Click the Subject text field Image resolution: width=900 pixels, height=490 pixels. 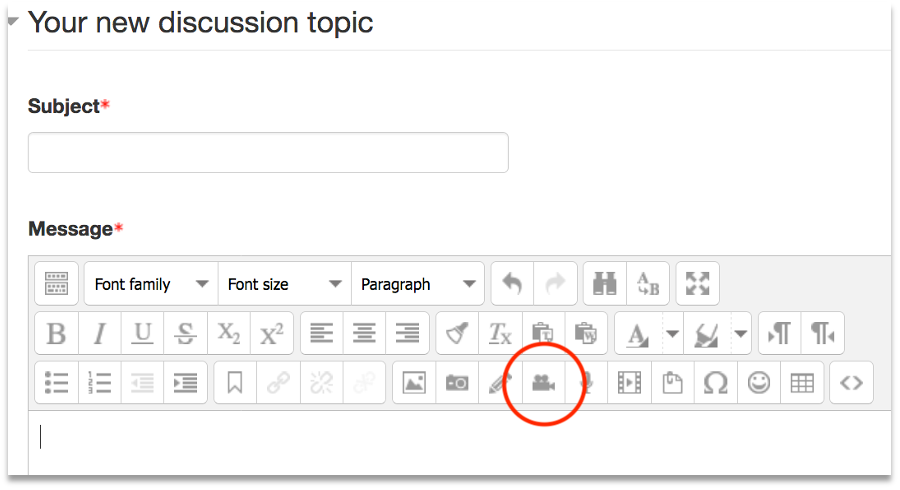pyautogui.click(x=268, y=153)
